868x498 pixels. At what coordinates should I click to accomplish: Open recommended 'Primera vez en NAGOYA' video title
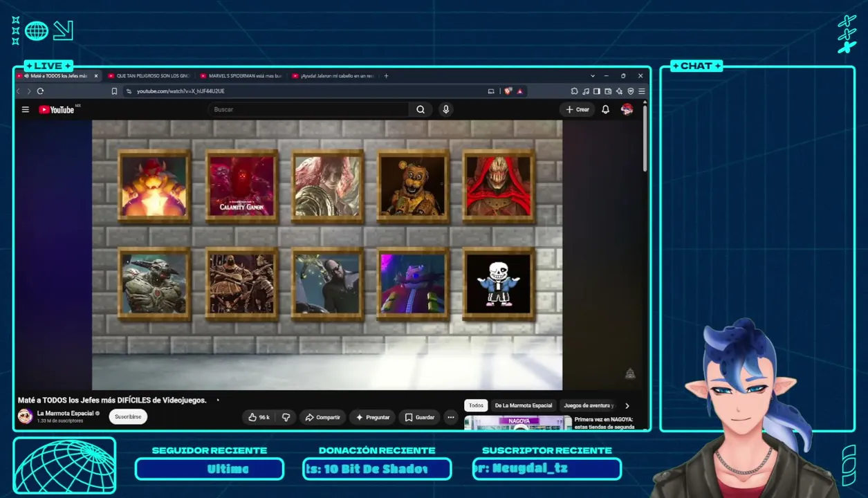point(604,423)
